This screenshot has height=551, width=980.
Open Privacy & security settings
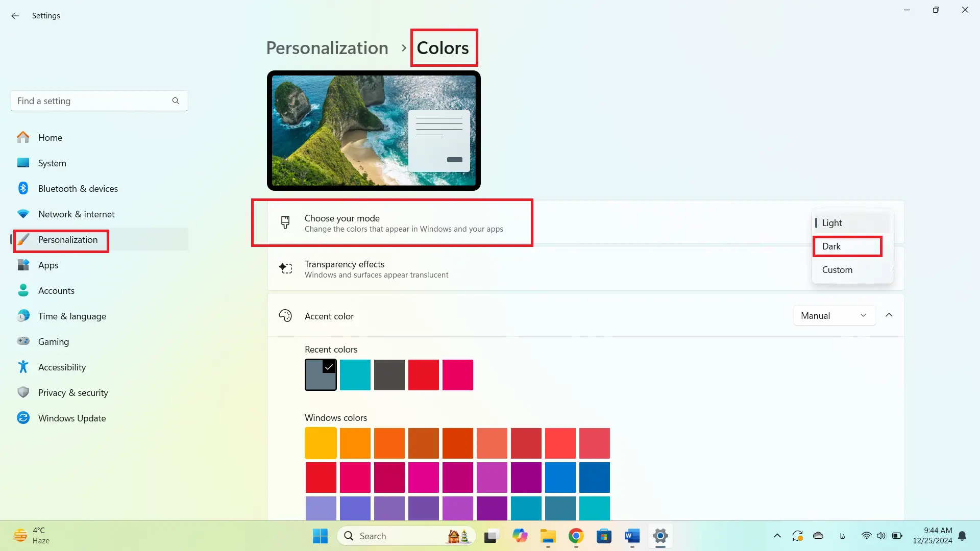(73, 393)
